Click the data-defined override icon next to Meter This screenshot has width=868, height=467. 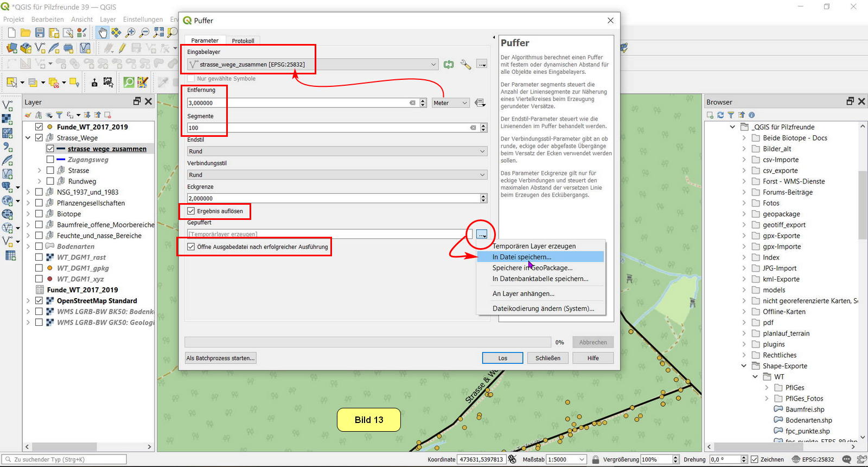[480, 103]
